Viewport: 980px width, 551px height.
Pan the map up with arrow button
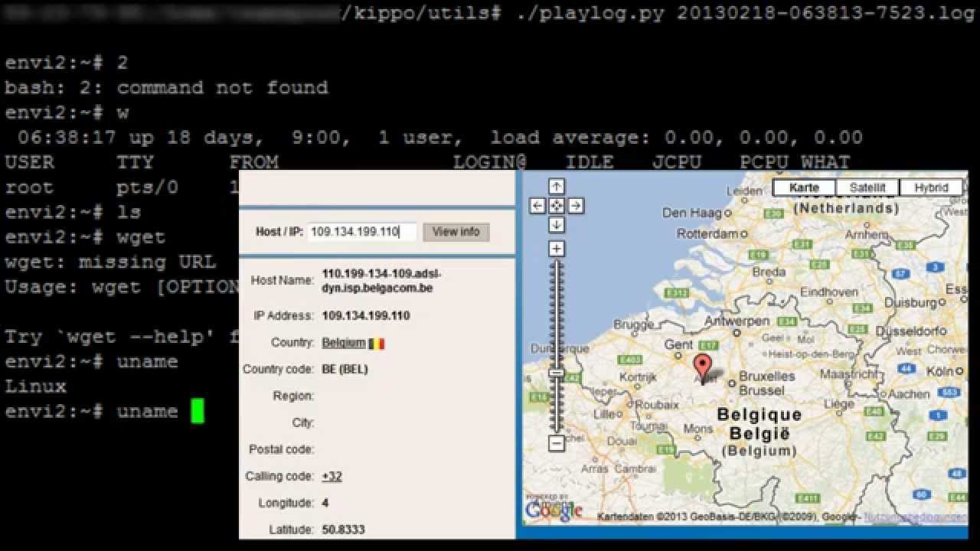coord(557,186)
